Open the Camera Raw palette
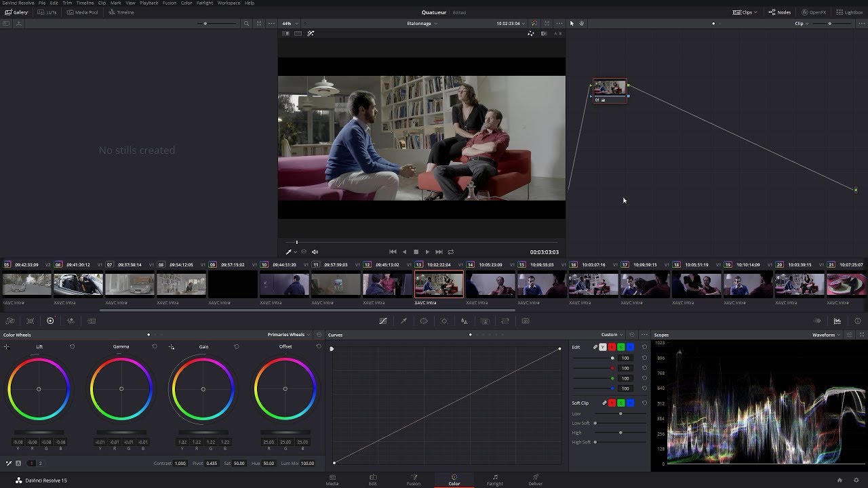The image size is (868, 488). click(10, 321)
